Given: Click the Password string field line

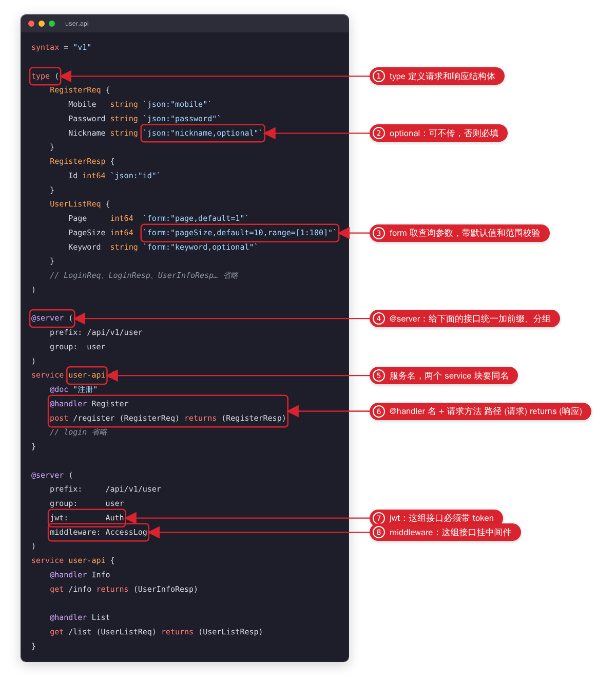Looking at the screenshot, I should point(144,119).
